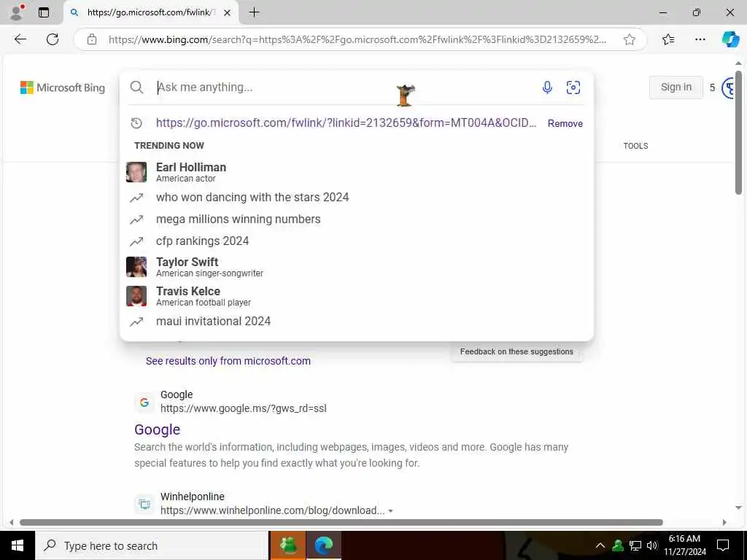
Task: Click Feedback on these suggestions
Action: click(516, 351)
